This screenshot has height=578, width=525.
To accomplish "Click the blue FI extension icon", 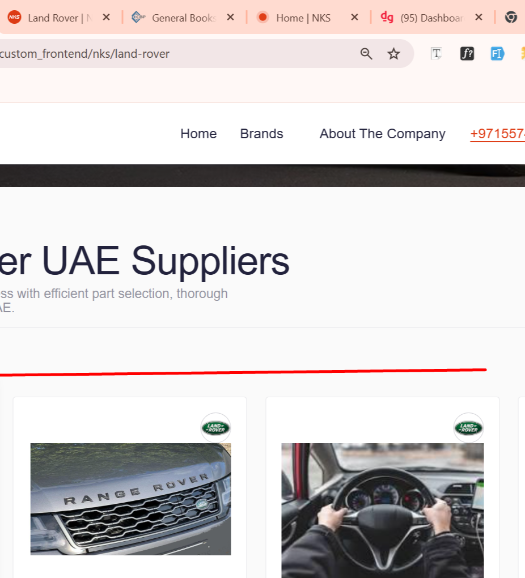I will (497, 54).
